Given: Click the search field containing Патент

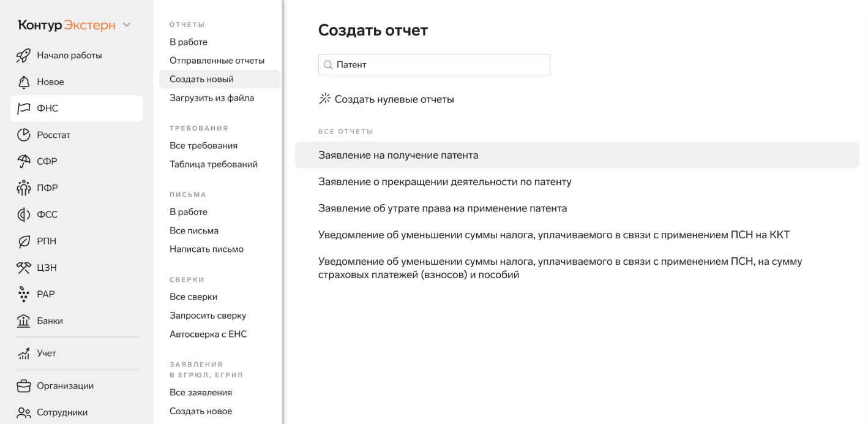Looking at the screenshot, I should coord(434,64).
